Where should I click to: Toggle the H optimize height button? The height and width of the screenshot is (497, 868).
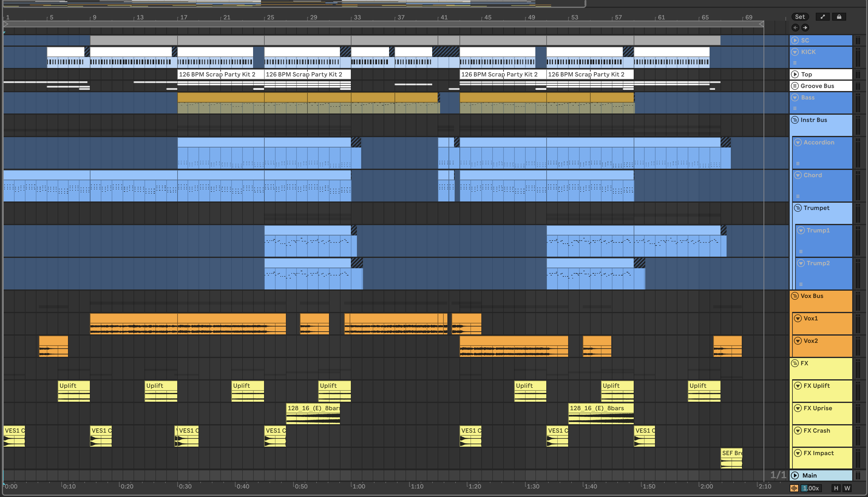coord(836,488)
